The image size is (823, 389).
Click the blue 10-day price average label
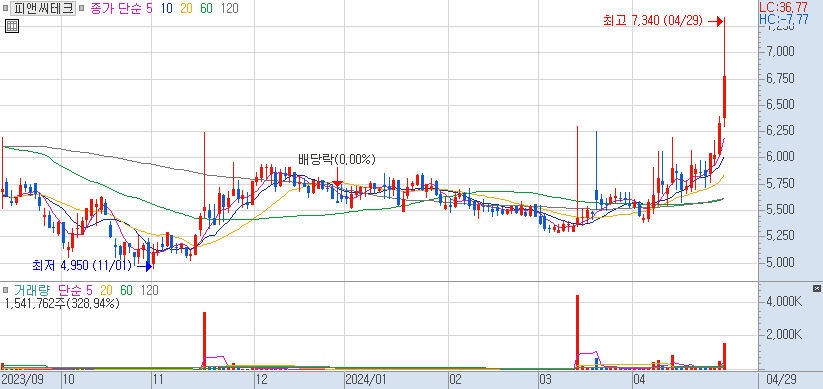coord(168,9)
